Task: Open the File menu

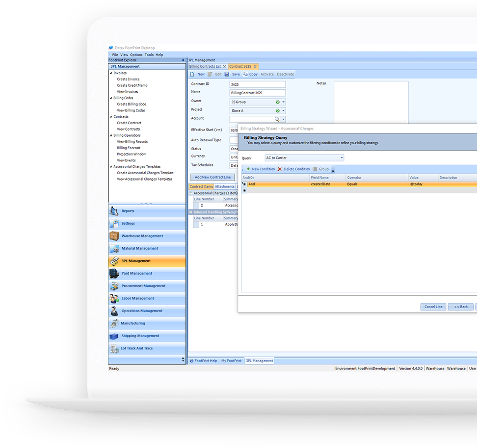Action: 115,55
